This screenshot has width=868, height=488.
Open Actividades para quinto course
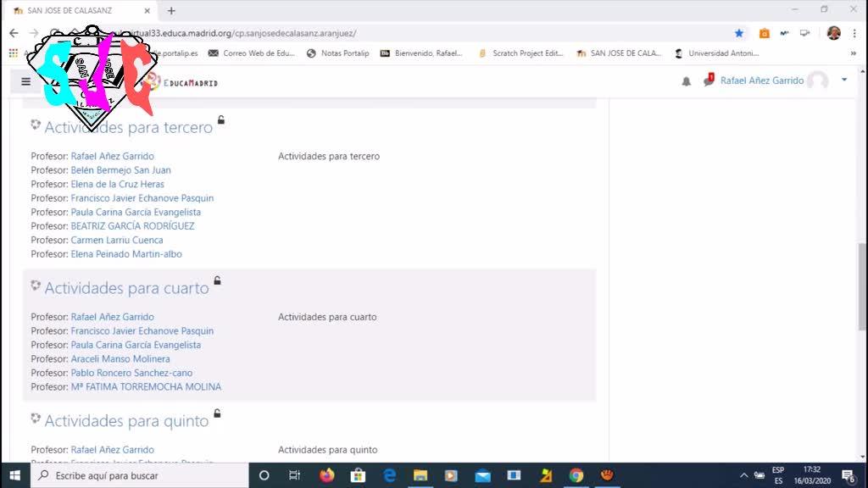coord(126,420)
